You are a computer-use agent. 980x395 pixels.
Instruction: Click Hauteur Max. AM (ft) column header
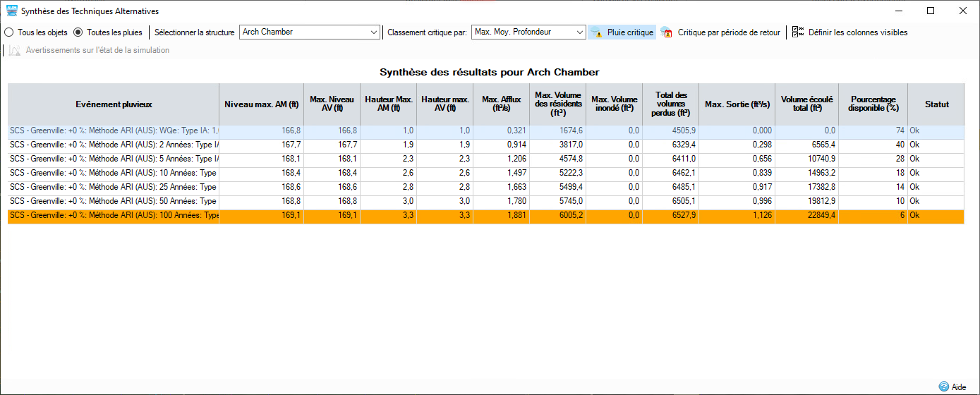389,104
